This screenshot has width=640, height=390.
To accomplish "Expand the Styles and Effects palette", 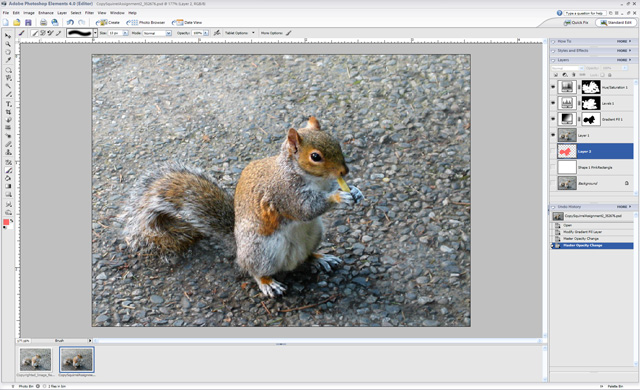I will coord(553,51).
